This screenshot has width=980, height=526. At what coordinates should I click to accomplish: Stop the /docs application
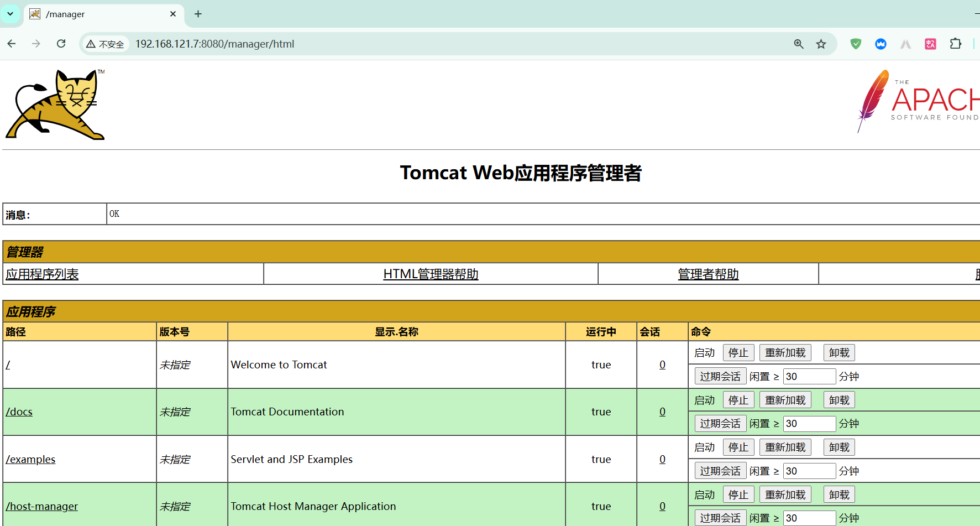(738, 400)
